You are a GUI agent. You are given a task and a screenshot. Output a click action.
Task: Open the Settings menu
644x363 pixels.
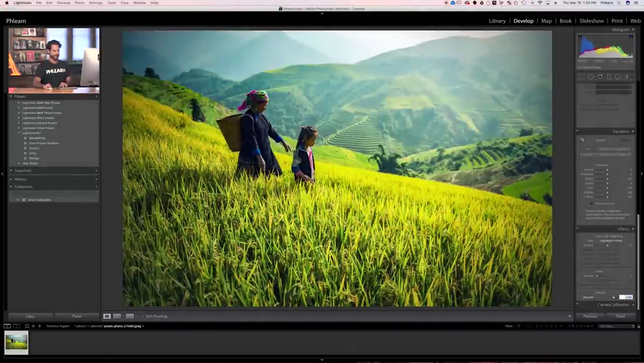click(x=96, y=3)
